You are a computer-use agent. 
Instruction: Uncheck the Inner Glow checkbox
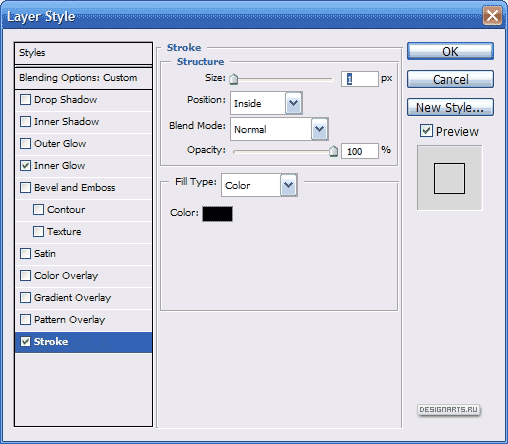(x=25, y=165)
